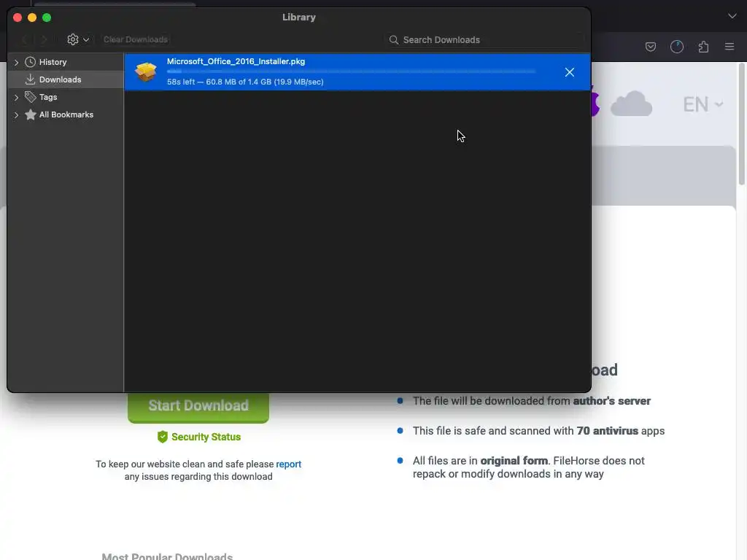The image size is (747, 560).
Task: Click the gray cloud icon on the webpage
Action: tap(631, 104)
